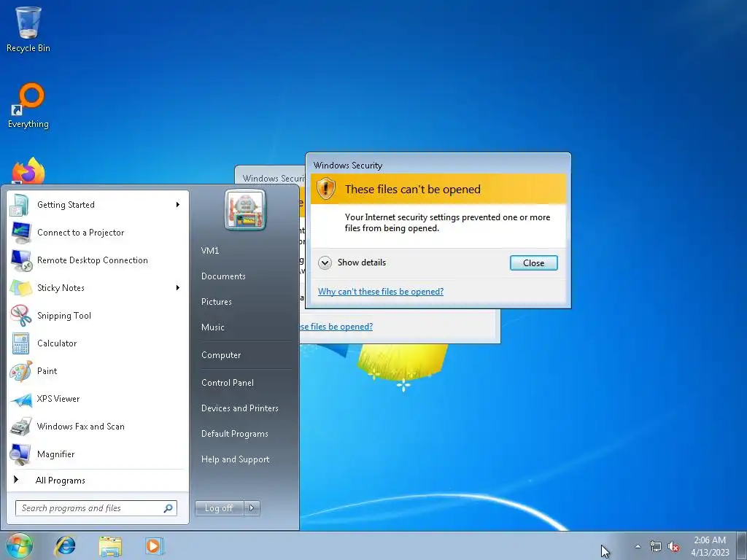Open Default Programs
The image size is (747, 560).
234,434
